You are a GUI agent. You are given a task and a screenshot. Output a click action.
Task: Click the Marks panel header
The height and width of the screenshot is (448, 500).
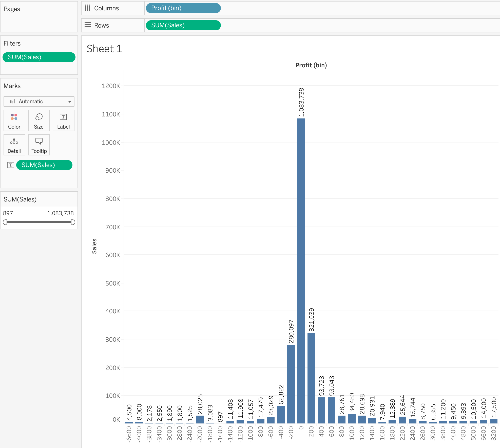click(x=12, y=86)
